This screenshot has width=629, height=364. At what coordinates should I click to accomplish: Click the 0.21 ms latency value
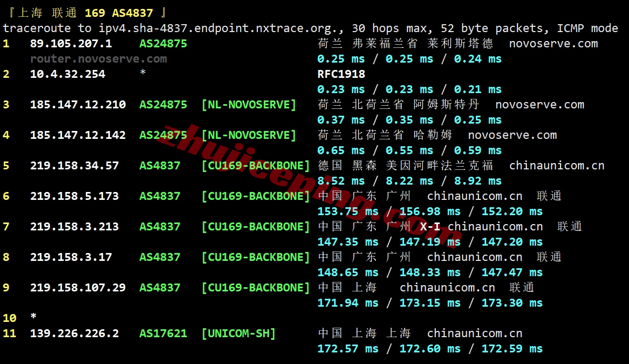pos(478,89)
